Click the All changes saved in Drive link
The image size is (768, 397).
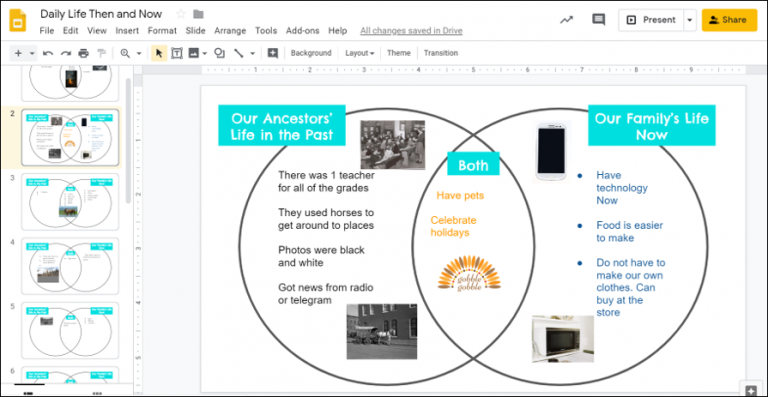click(411, 31)
